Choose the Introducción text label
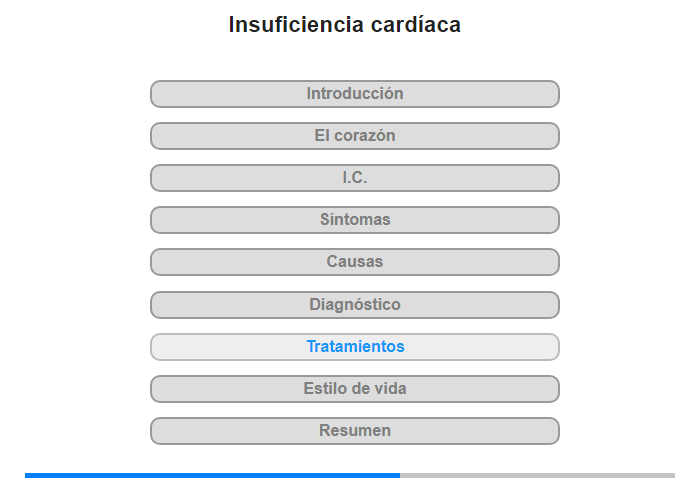This screenshot has height=480, width=700. point(355,93)
